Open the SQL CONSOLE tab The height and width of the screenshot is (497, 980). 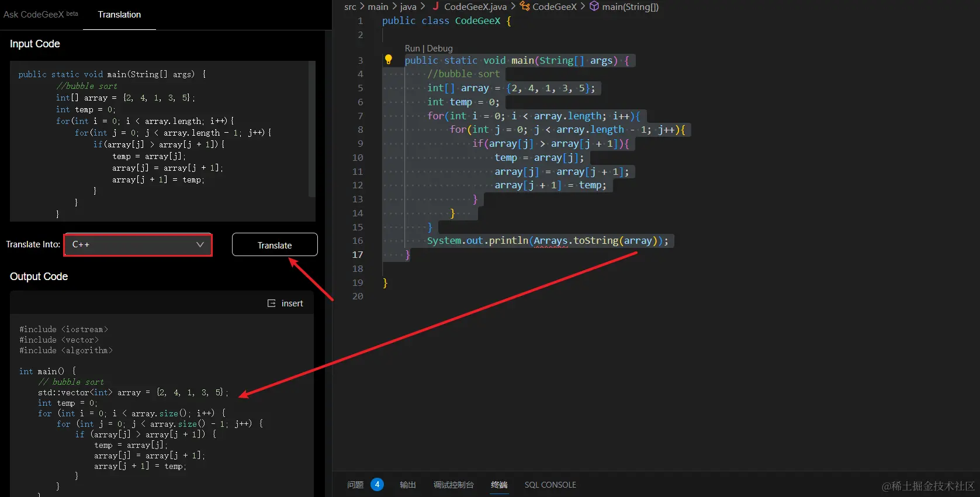550,485
